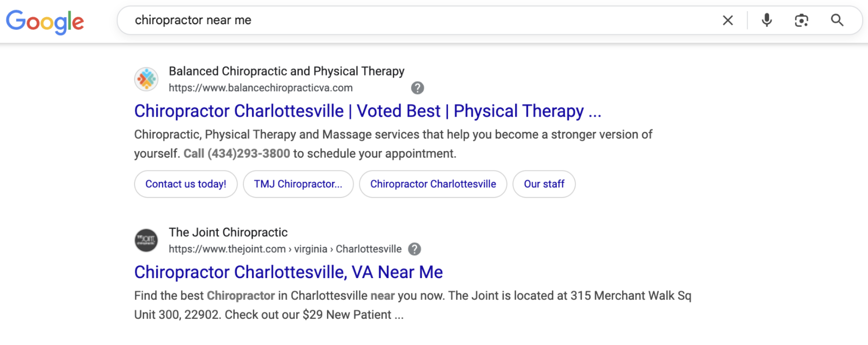Open "Chiropractor Charlottesville, VA Near Me" result

pyautogui.click(x=288, y=272)
